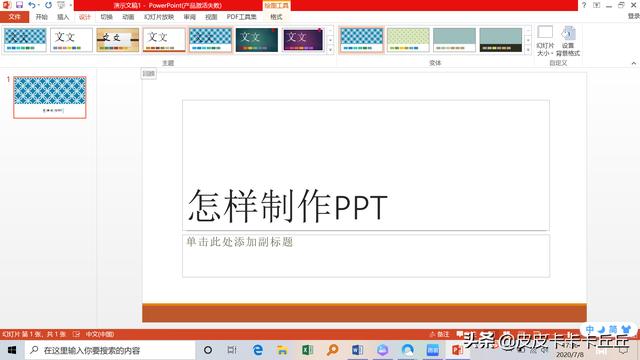Redo the last action

tap(49, 5)
